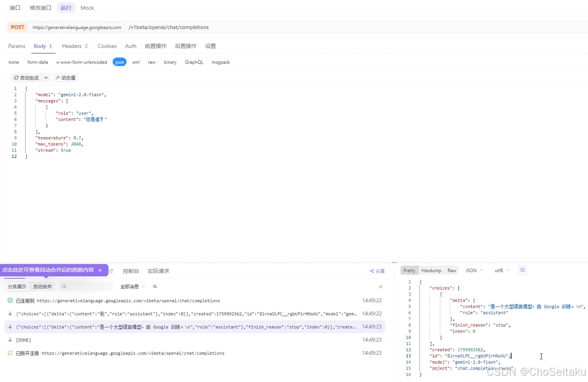
Task: Click the message search field
Action: tap(86, 287)
